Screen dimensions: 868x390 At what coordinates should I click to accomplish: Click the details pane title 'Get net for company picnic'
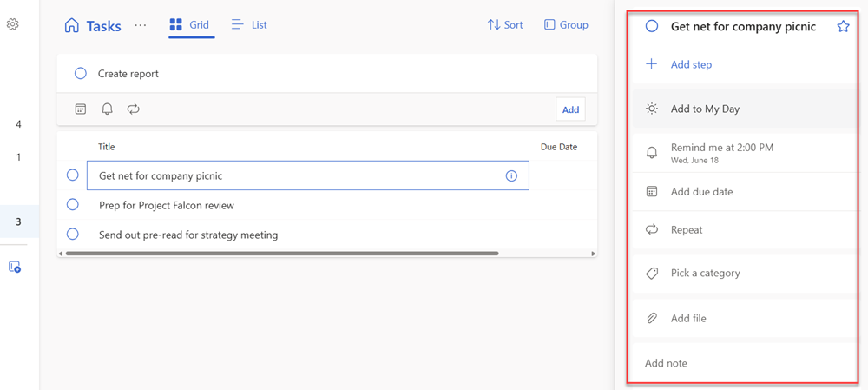pos(743,26)
